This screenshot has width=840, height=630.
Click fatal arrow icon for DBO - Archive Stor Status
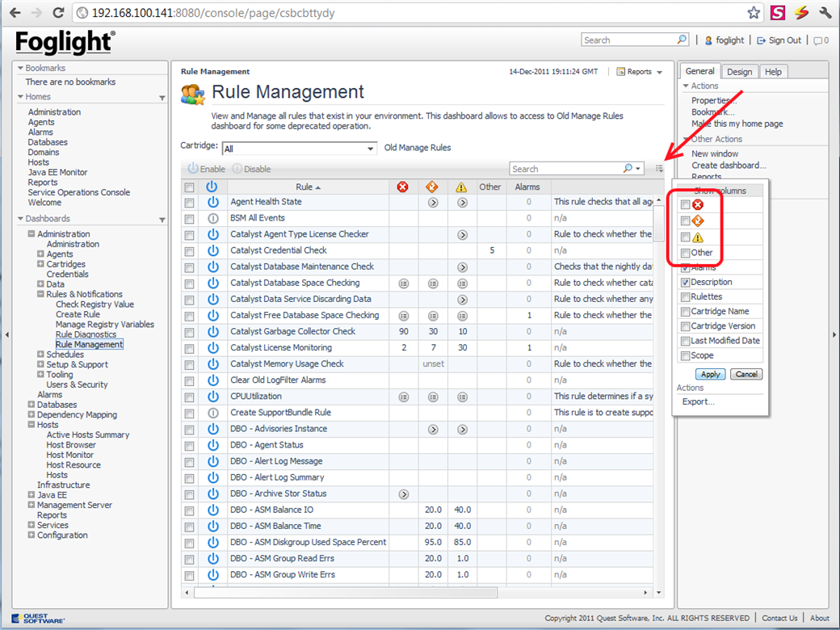tap(404, 494)
